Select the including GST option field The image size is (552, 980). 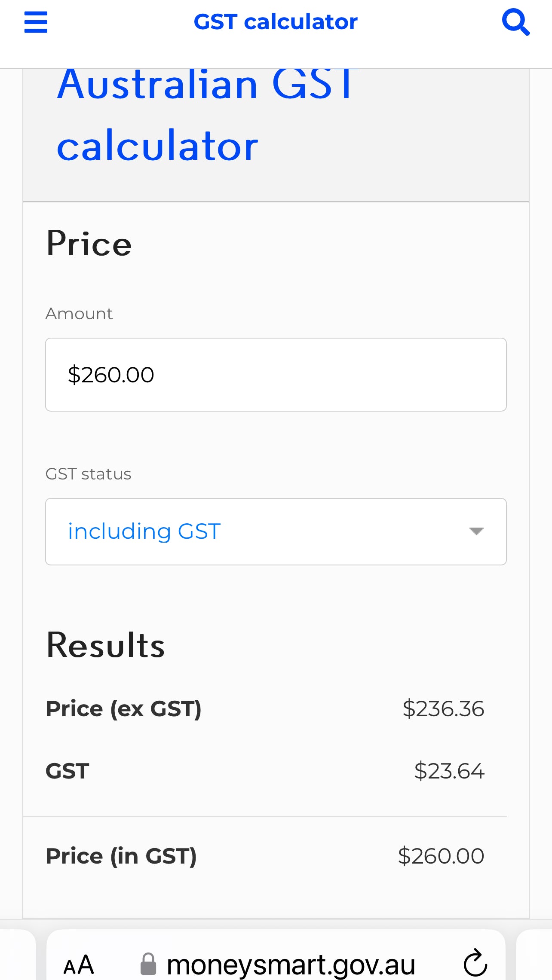[276, 531]
